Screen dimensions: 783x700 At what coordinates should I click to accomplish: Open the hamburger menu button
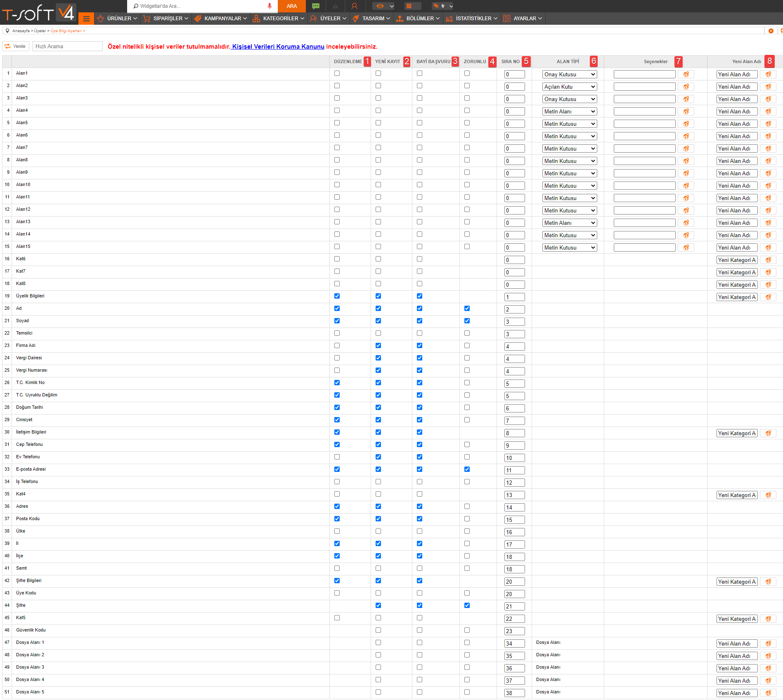86,19
